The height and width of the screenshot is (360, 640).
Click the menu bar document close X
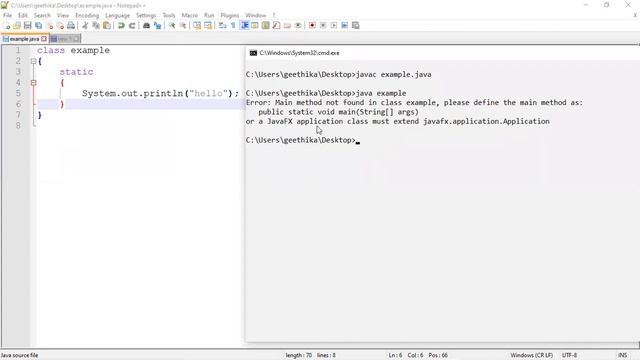coord(635,16)
